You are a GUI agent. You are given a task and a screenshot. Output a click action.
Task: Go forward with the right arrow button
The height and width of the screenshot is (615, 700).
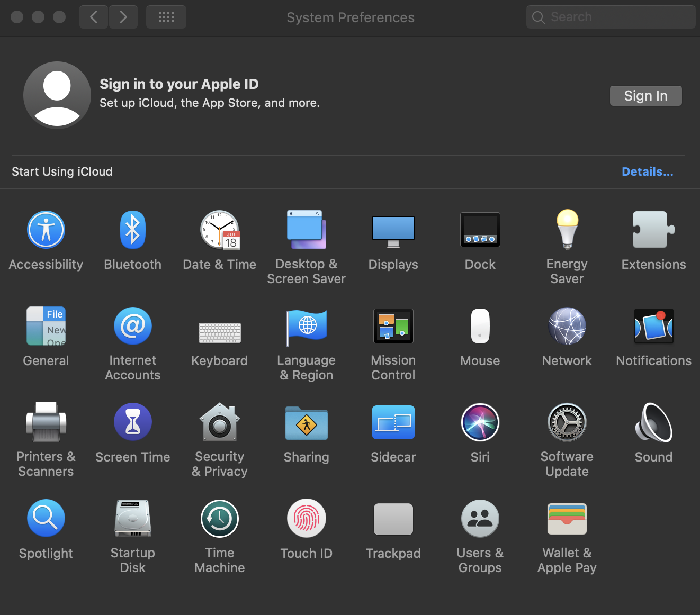coord(123,17)
